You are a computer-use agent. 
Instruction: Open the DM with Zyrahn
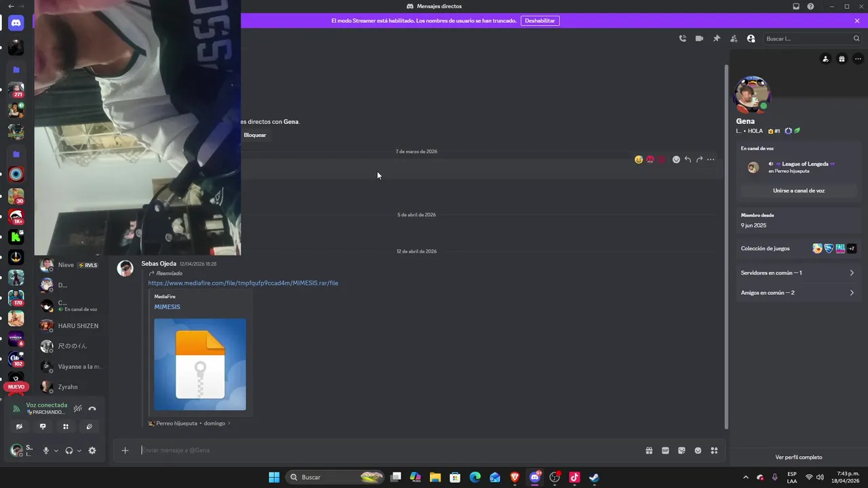click(71, 387)
